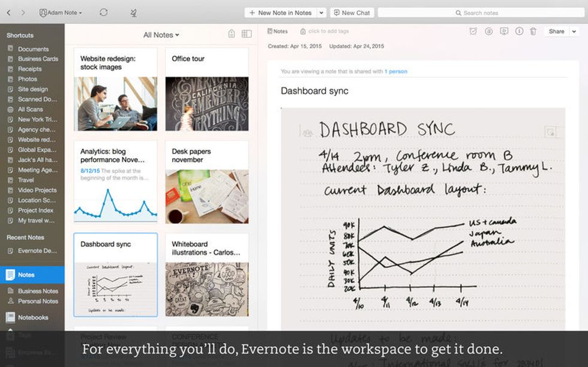This screenshot has width=588, height=367.
Task: Show note info with the info icon
Action: pos(519,32)
